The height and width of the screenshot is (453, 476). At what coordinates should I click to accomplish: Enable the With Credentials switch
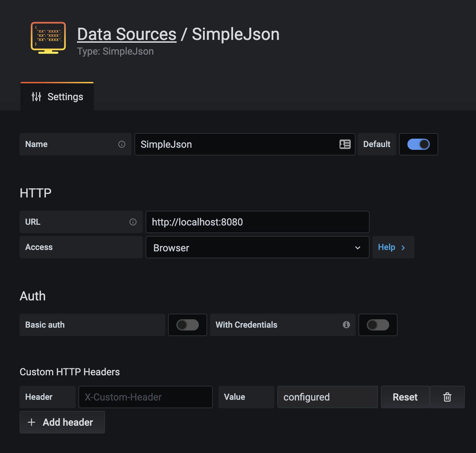pyautogui.click(x=378, y=325)
